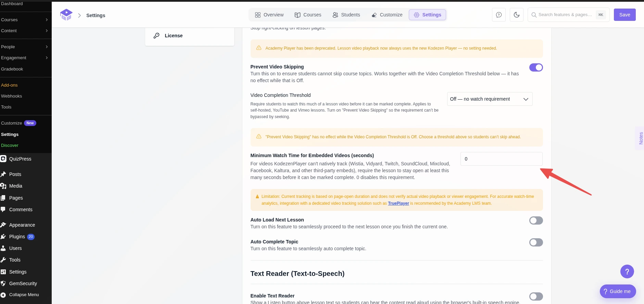The height and width of the screenshot is (304, 644).
Task: Click the Pages icon in sidebar
Action: (3, 198)
